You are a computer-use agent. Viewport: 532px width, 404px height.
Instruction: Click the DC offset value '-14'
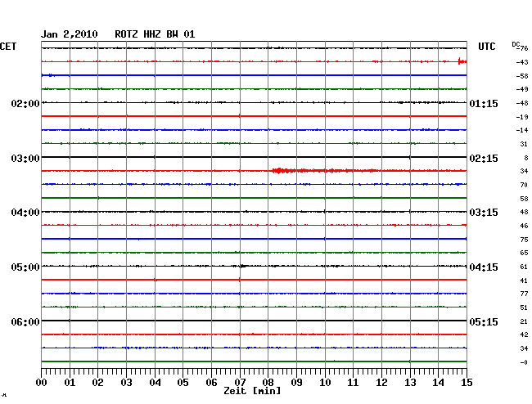point(522,130)
